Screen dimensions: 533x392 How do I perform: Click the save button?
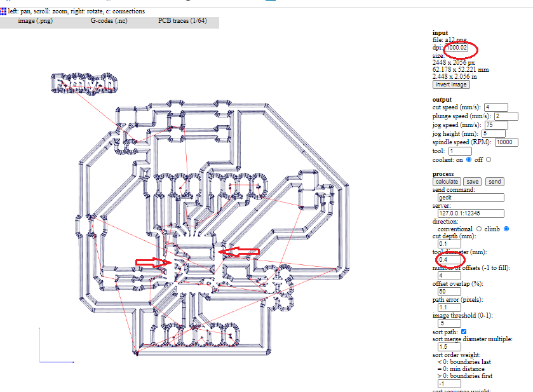click(473, 182)
